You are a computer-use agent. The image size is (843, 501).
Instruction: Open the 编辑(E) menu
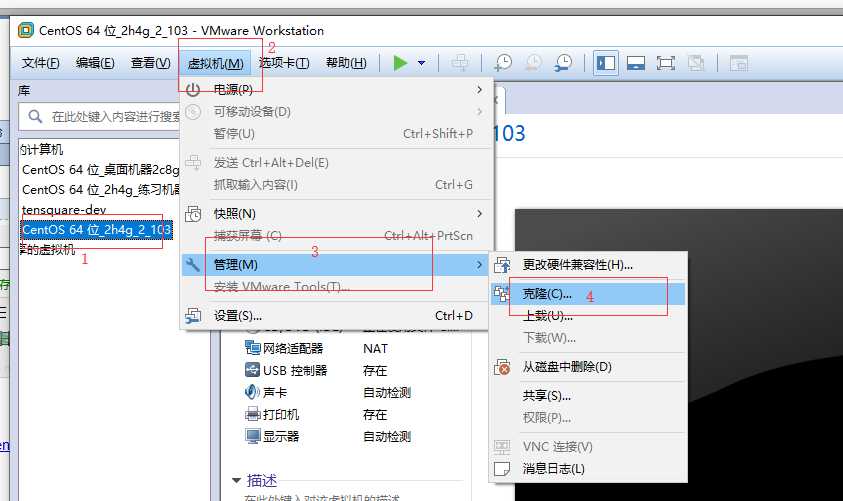pos(95,63)
